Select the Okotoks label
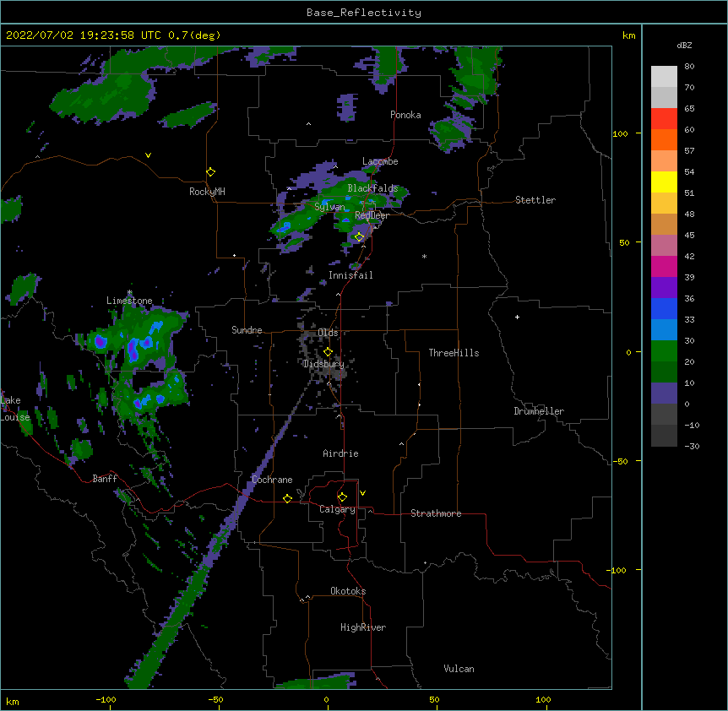 (x=348, y=591)
